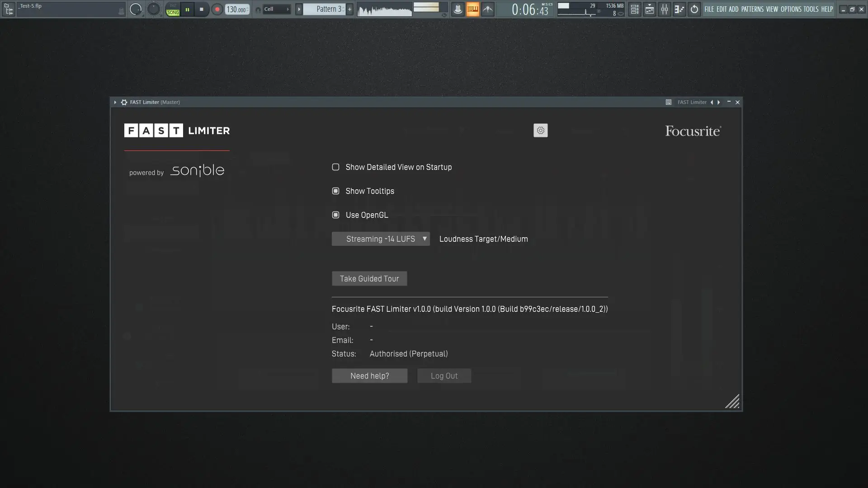Viewport: 868px width, 488px height.
Task: Click the Take Guided Tour button
Action: pos(369,279)
